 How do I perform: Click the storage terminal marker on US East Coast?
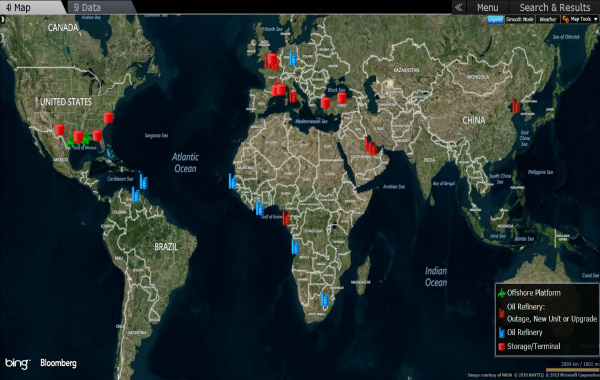tap(108, 117)
